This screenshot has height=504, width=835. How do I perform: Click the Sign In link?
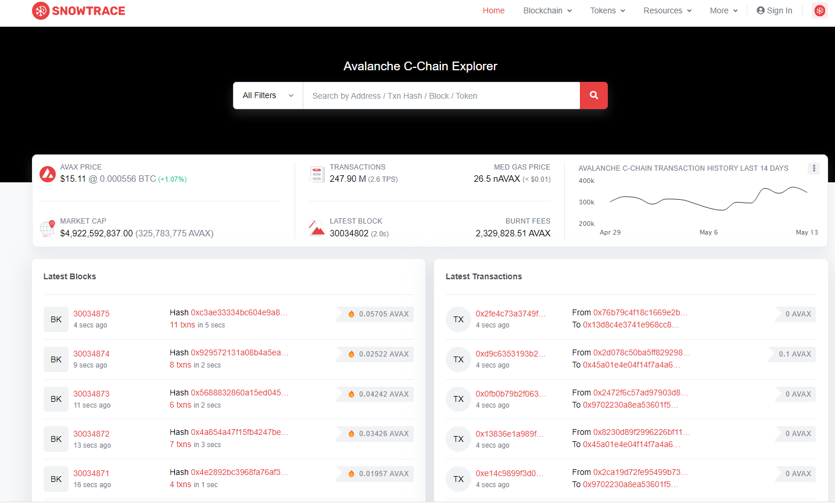point(774,10)
